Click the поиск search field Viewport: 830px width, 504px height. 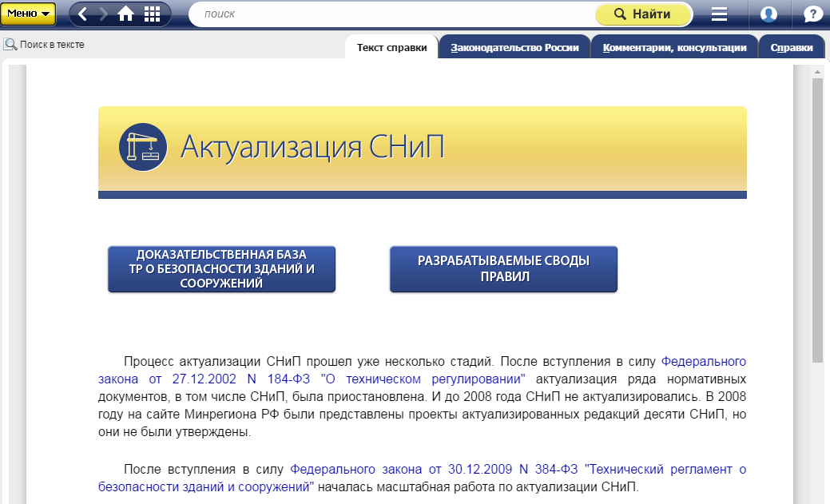[x=391, y=14]
